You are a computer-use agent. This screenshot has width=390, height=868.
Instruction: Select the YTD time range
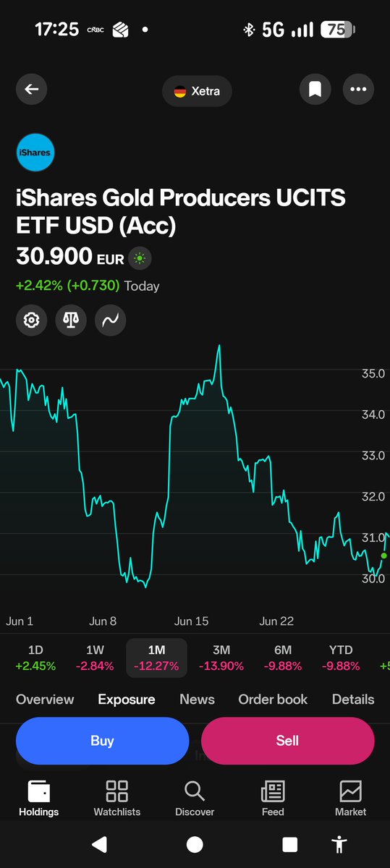341,658
